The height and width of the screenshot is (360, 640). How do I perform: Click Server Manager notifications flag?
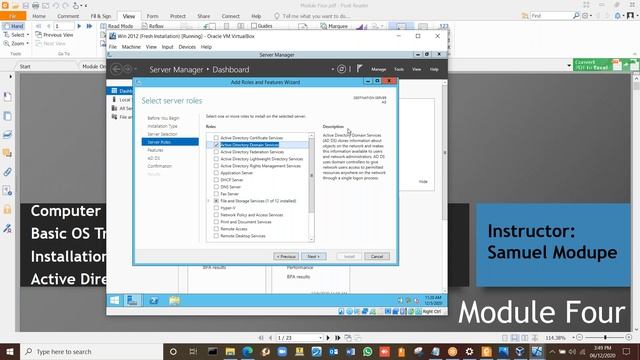click(360, 69)
